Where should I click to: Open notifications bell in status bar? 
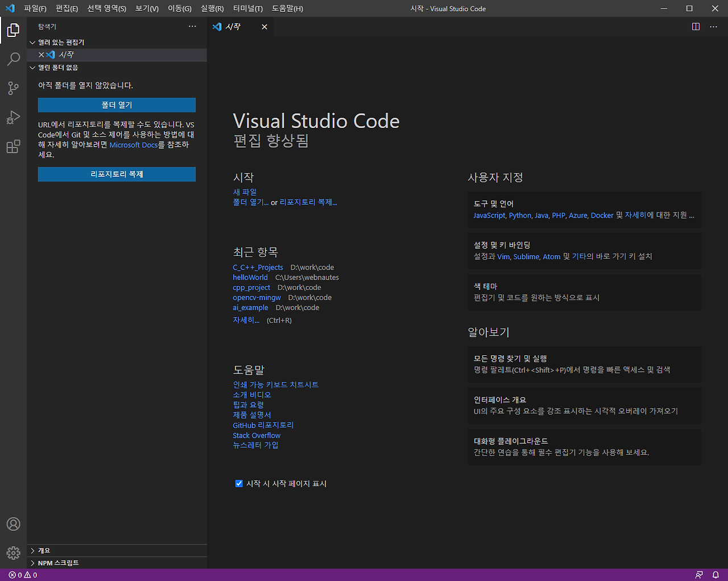[x=715, y=575]
